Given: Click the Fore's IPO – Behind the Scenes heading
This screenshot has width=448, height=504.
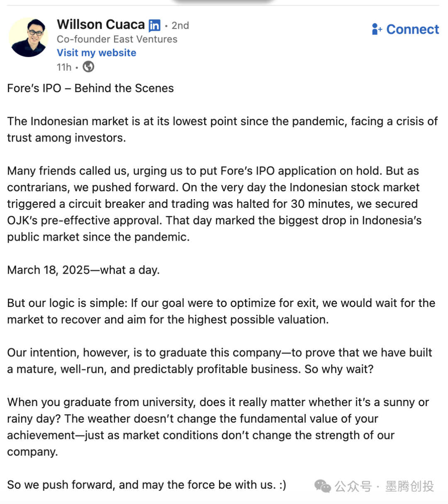Looking at the screenshot, I should pos(90,88).
